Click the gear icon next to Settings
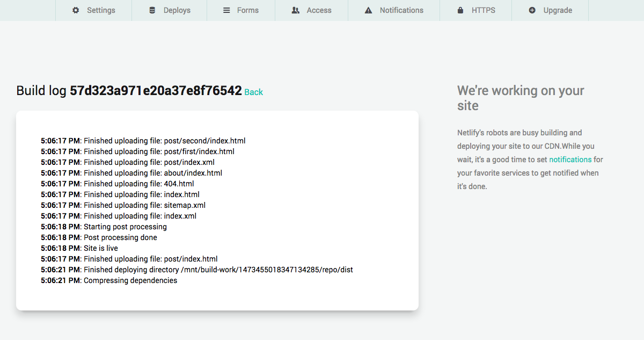Image resolution: width=644 pixels, height=340 pixels. [76, 10]
